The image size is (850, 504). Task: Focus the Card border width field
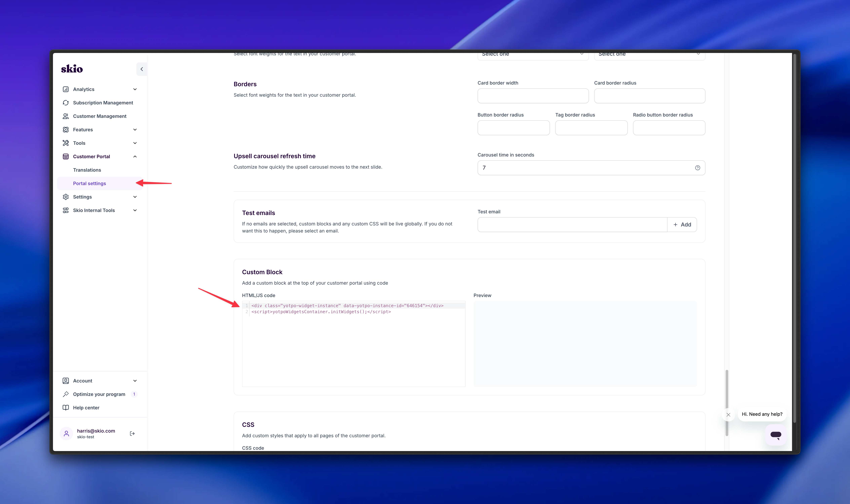pos(533,96)
